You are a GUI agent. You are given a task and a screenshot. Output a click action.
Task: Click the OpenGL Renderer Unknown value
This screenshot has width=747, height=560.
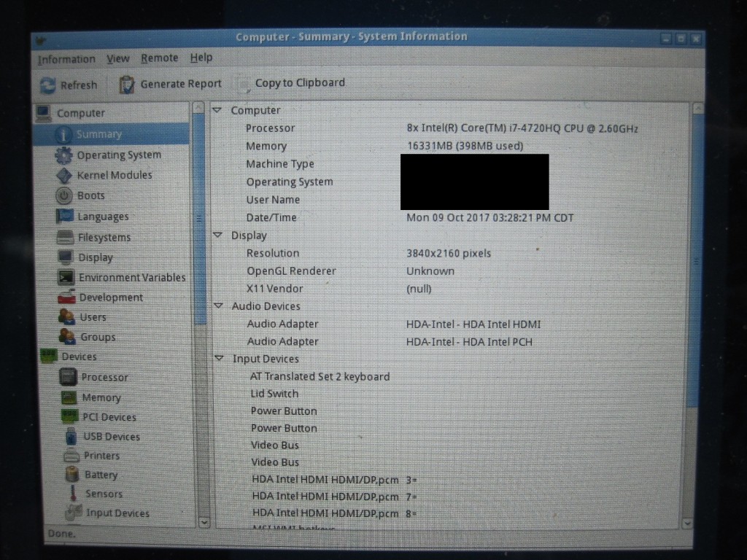tap(430, 271)
